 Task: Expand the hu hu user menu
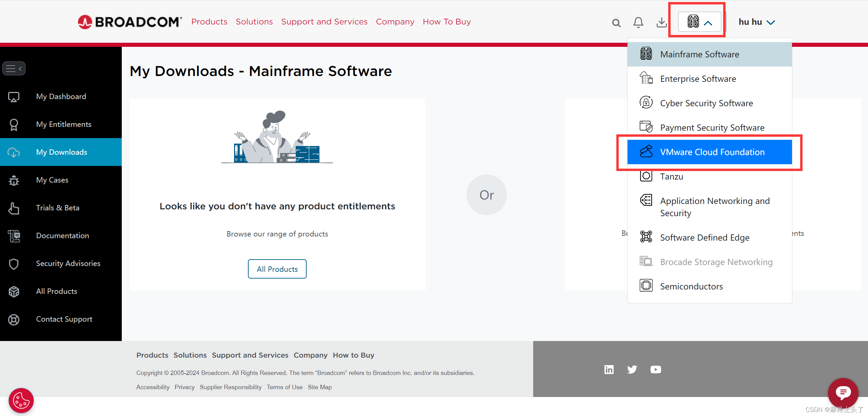(x=756, y=22)
